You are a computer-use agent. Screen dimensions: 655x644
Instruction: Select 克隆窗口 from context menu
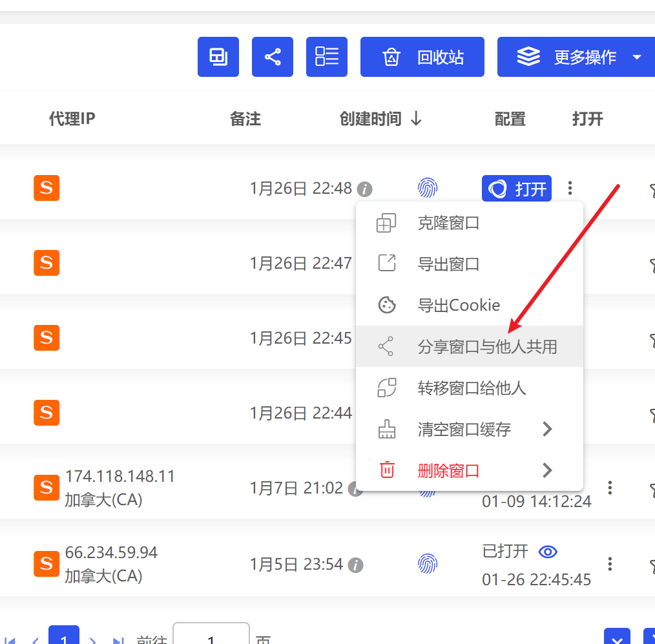[x=448, y=223]
